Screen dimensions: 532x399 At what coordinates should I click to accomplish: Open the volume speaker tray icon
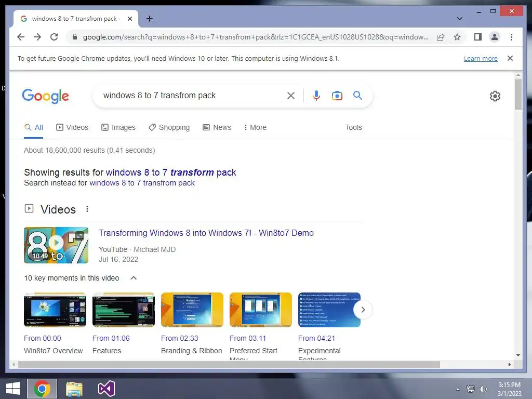click(483, 389)
